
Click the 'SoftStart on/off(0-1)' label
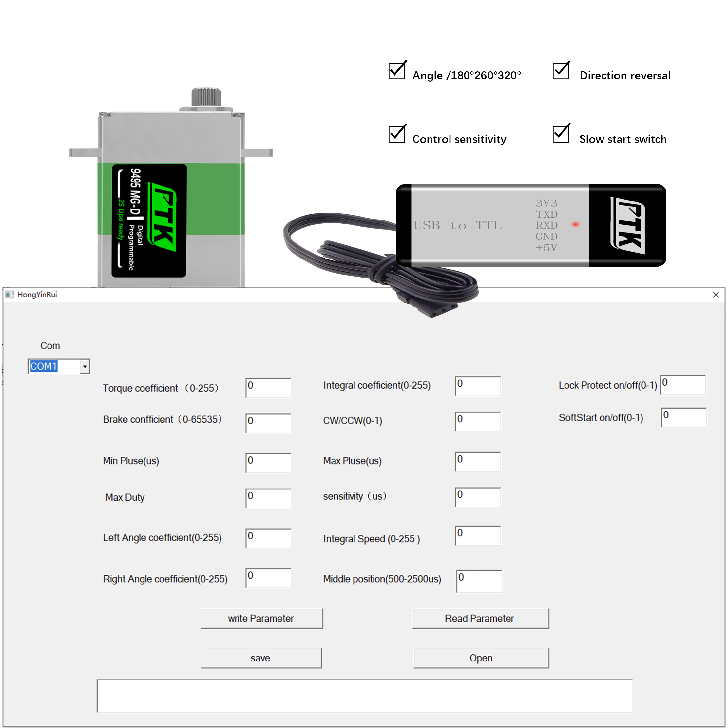click(601, 417)
